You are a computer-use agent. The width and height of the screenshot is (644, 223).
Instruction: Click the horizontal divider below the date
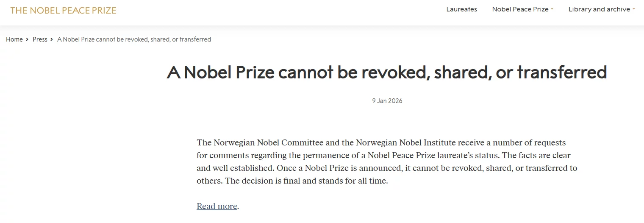click(x=387, y=119)
